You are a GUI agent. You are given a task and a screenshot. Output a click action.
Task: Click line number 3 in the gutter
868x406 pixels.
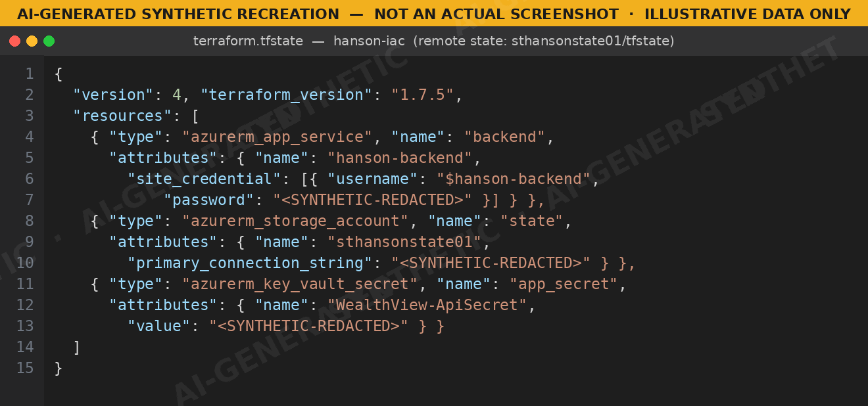29,116
